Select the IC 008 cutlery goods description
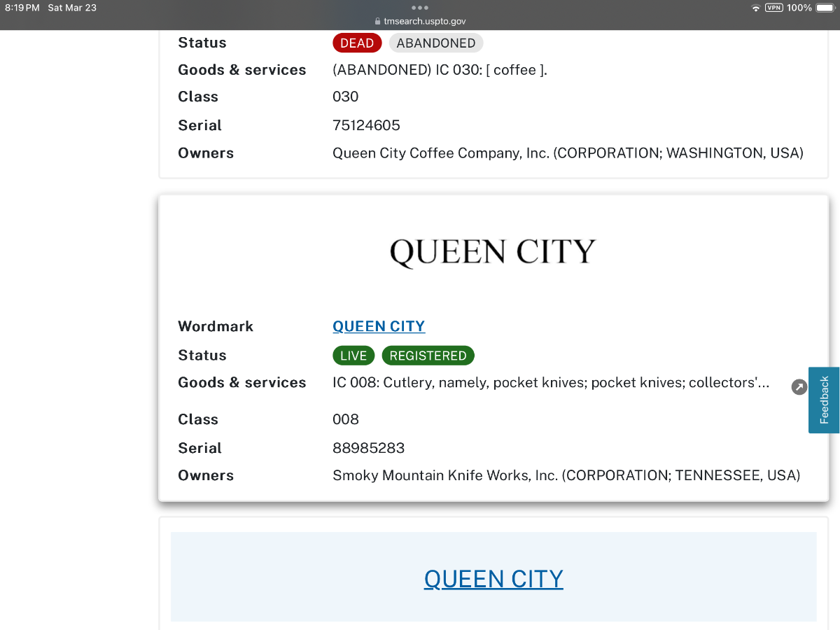This screenshot has height=630, width=840. point(551,383)
